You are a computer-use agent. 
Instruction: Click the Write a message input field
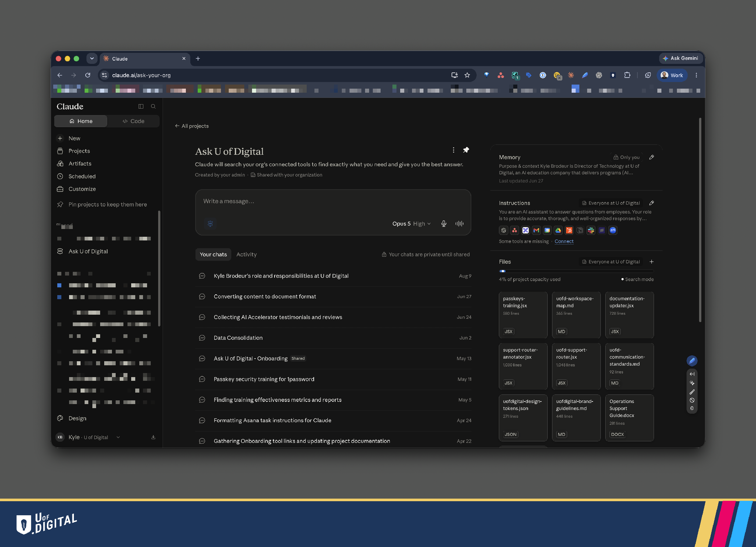tap(333, 201)
